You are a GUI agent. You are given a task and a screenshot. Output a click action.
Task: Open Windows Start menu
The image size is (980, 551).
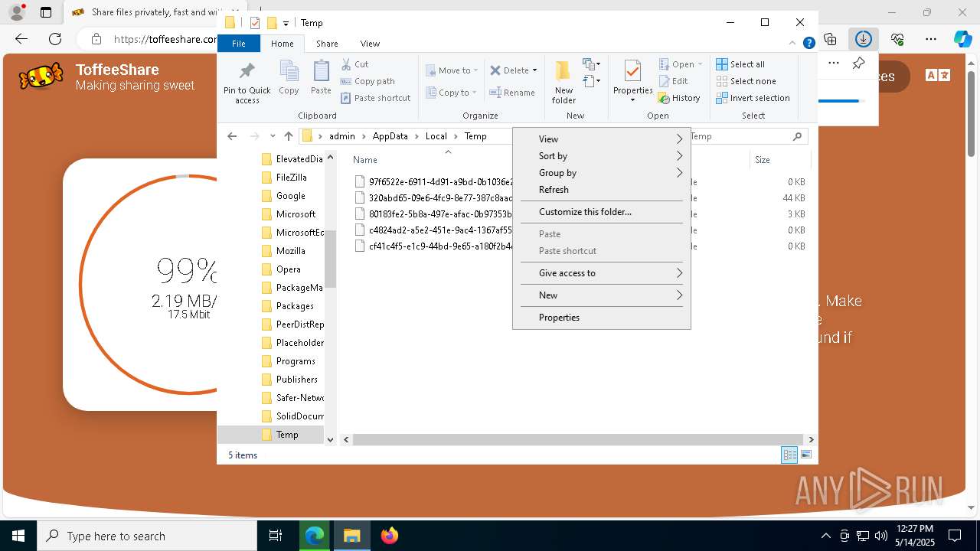click(x=18, y=536)
